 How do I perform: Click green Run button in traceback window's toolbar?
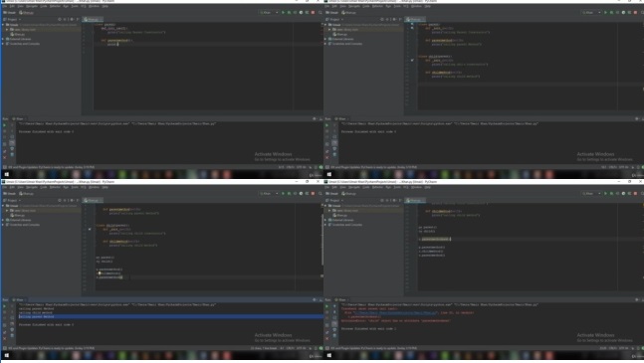point(605,194)
